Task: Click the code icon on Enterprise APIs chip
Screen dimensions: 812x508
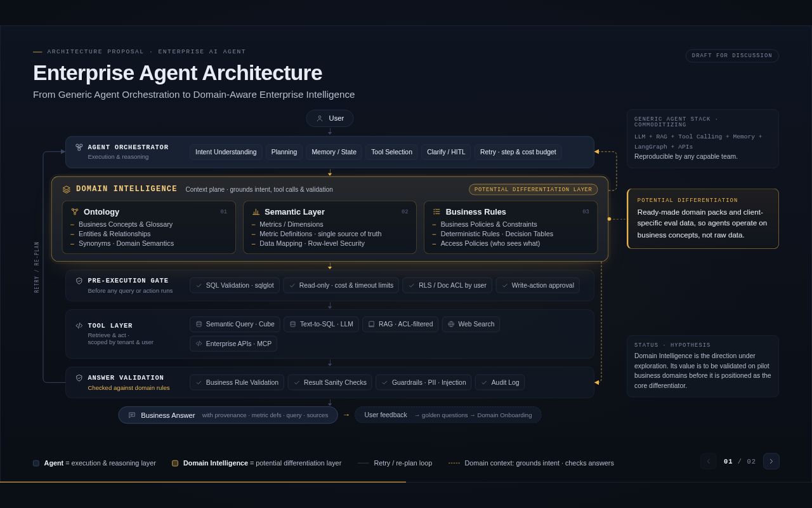Action: pos(199,344)
